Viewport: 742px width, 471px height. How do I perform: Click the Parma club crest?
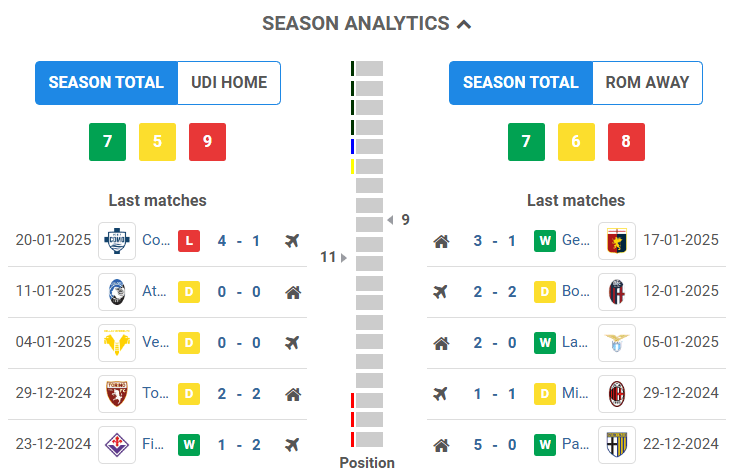tap(616, 444)
